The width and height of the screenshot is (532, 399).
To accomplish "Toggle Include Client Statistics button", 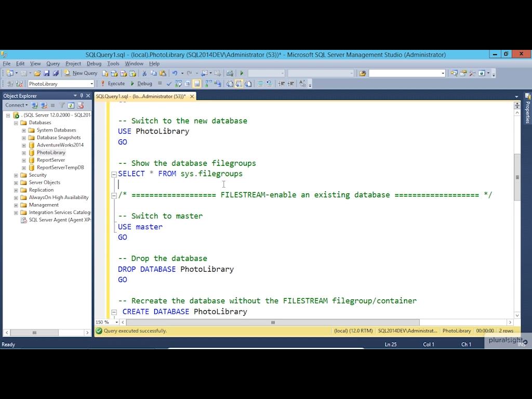I will 218,84.
